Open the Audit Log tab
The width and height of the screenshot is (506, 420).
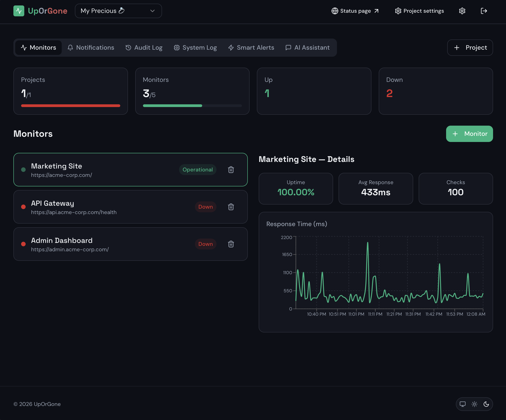point(144,48)
